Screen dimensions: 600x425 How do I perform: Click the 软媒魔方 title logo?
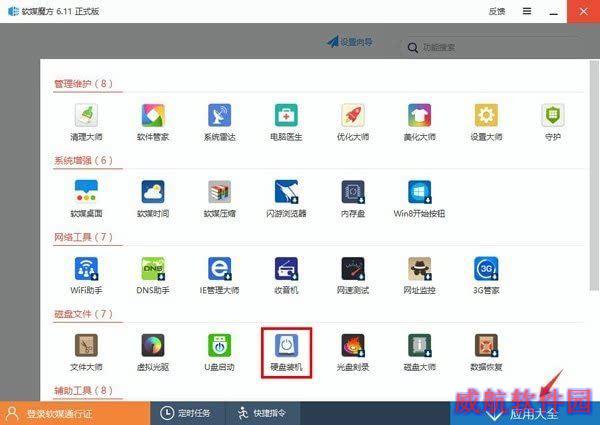point(13,11)
